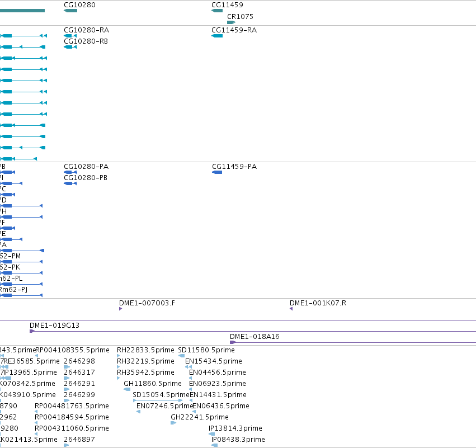The height and width of the screenshot is (448, 476).
Task: Select BAC end DME1-001K07.R
Action: pos(318,303)
